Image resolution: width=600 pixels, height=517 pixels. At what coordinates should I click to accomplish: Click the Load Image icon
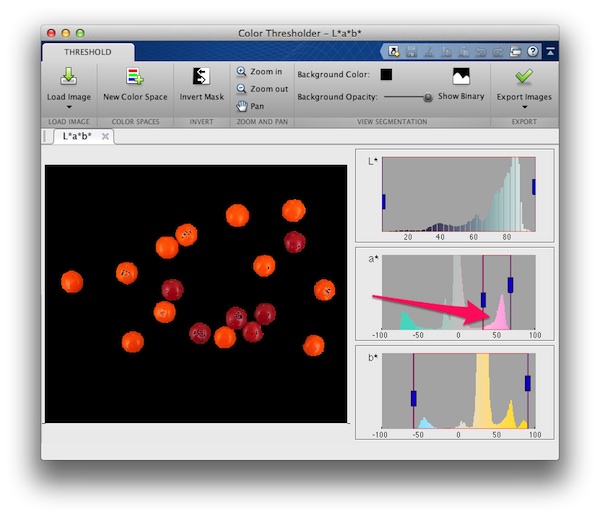point(69,77)
